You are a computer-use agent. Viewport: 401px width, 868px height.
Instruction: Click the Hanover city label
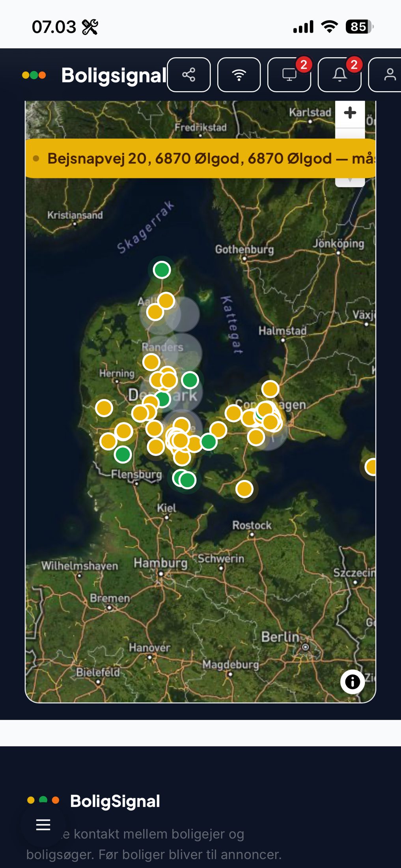(x=149, y=647)
